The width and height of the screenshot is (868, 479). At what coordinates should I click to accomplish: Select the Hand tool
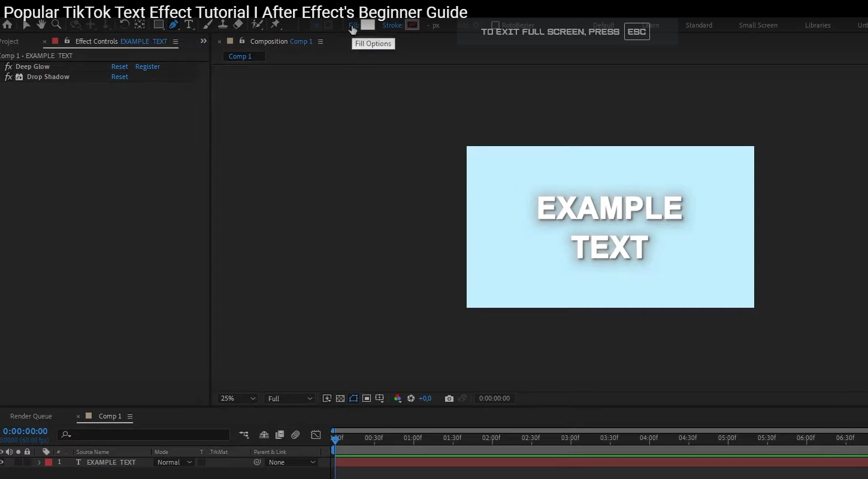click(41, 25)
